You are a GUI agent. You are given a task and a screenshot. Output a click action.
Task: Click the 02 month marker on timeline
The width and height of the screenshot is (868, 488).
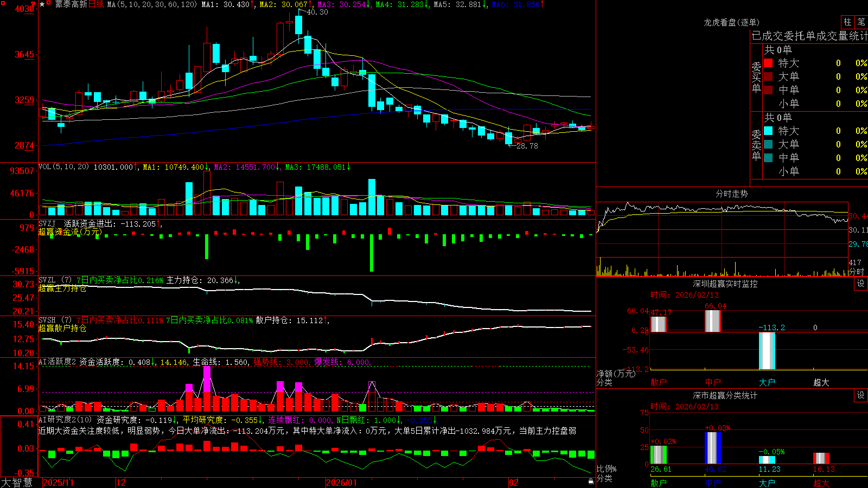pos(514,483)
